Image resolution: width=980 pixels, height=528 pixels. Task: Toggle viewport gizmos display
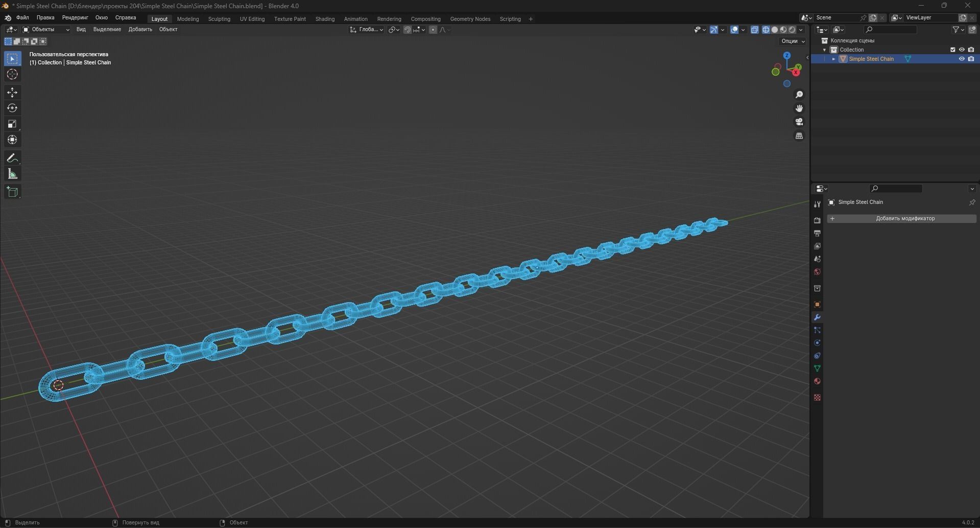pyautogui.click(x=714, y=30)
